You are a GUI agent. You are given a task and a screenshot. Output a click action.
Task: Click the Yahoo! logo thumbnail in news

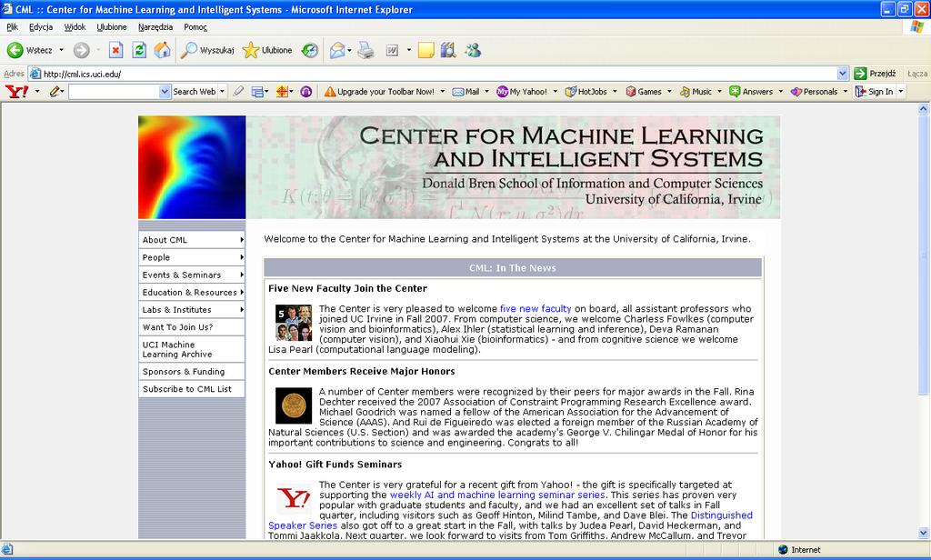[x=294, y=497]
